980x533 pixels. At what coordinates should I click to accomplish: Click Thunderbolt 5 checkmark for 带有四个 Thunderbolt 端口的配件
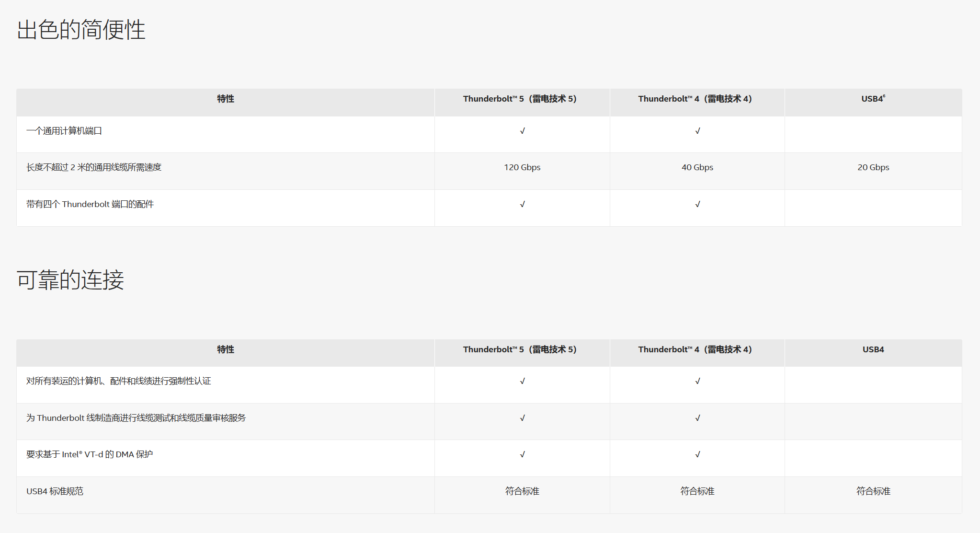[522, 204]
